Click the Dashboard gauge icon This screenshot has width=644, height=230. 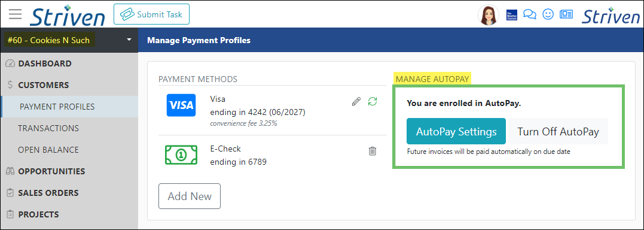pos(10,63)
